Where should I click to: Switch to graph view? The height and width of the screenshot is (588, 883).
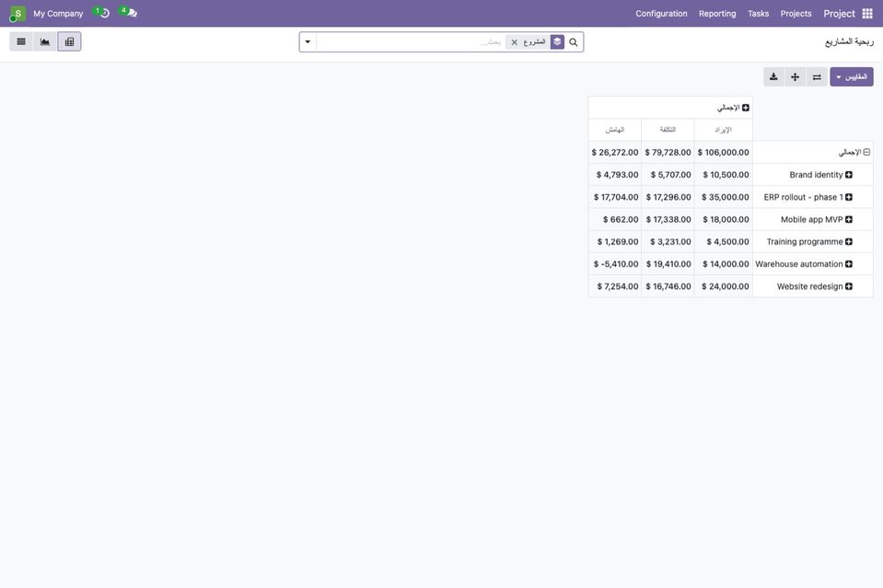(x=45, y=41)
